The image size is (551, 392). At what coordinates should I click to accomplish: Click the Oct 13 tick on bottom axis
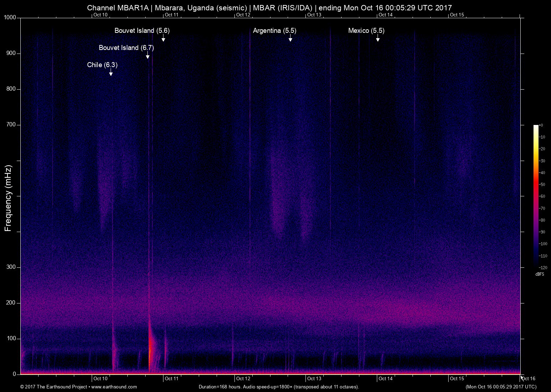pos(314,378)
